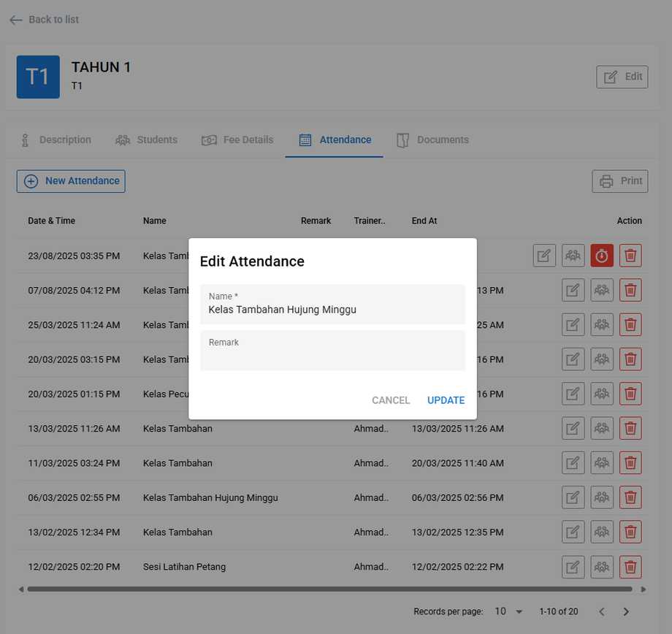Open students list for 25/03/2025 attendance
The width and height of the screenshot is (672, 634).
(x=602, y=325)
